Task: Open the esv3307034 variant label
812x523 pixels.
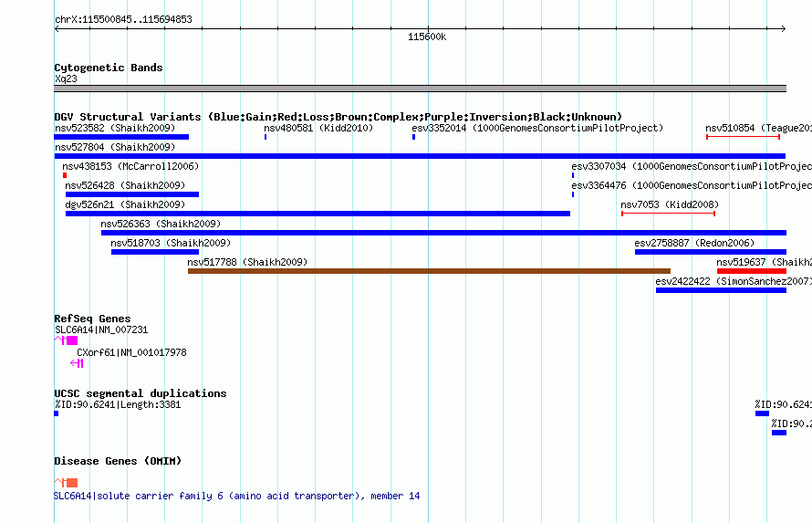Action: pos(692,166)
